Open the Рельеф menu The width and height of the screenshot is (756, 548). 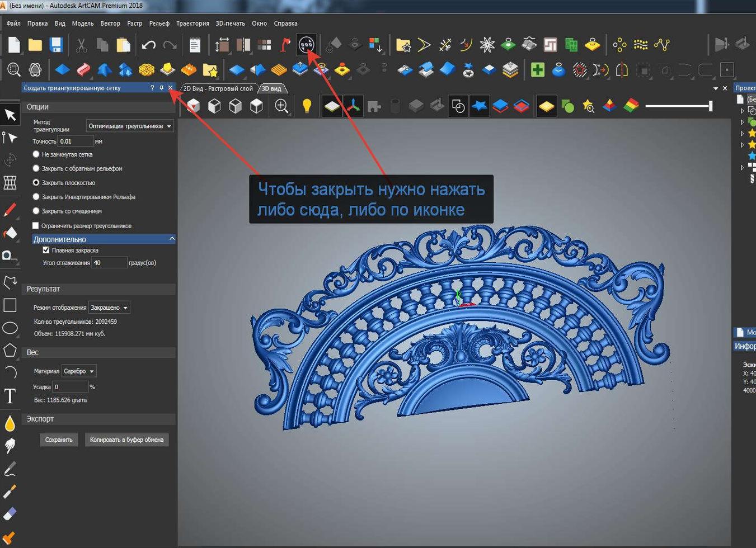159,23
